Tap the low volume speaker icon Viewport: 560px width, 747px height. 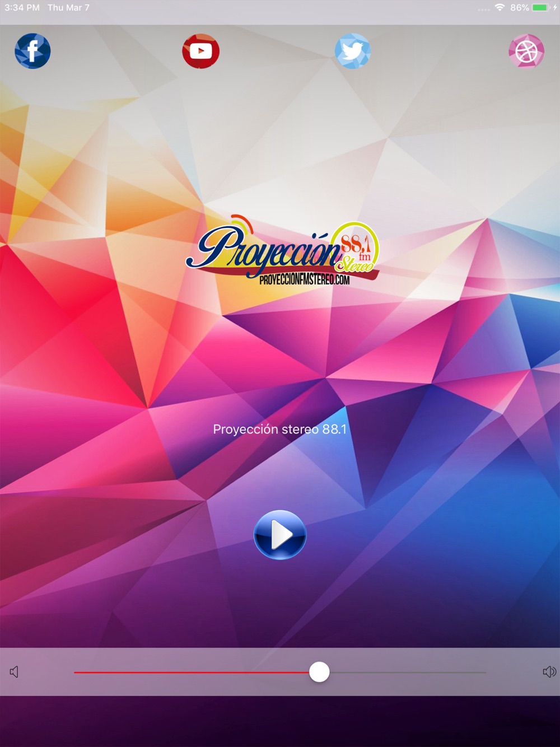15,671
